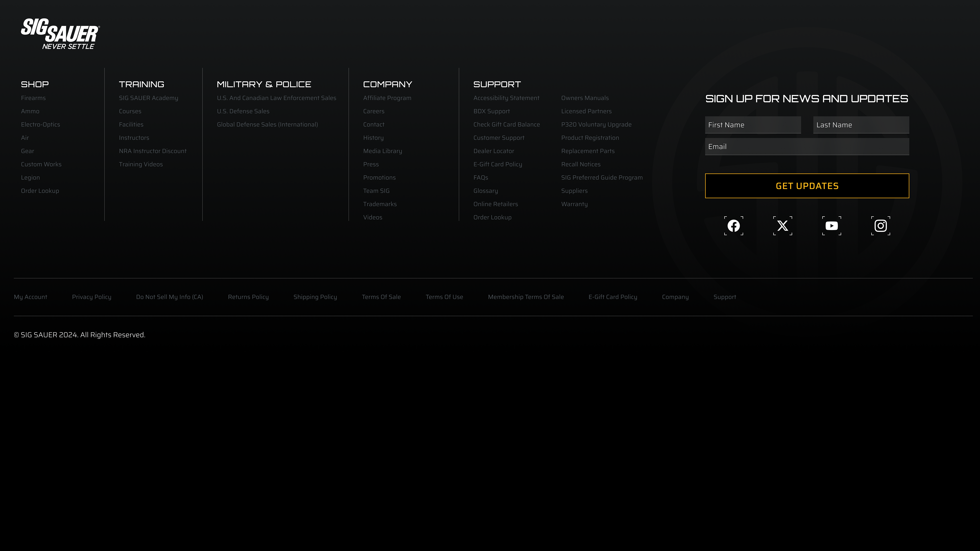The image size is (980, 551).
Task: Open the SIG SAUER Facebook page icon
Action: pyautogui.click(x=733, y=226)
